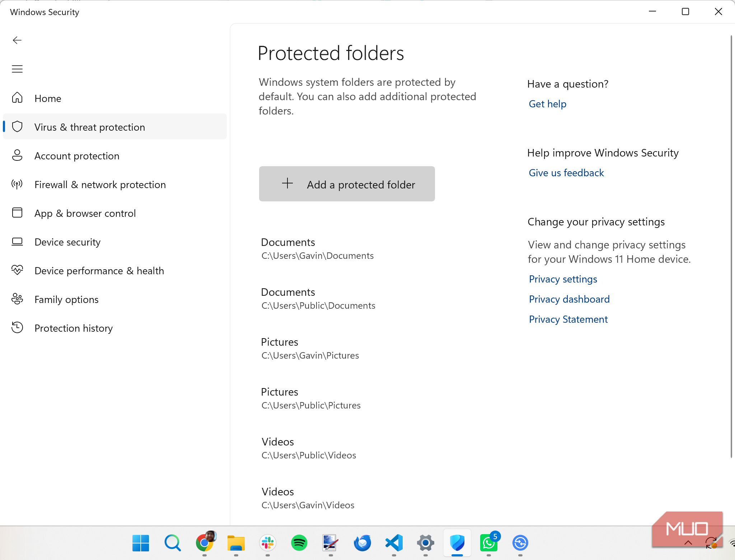The height and width of the screenshot is (560, 735).
Task: Select the C:\Users\Gavin\Documents folder entry
Action: [x=317, y=249]
